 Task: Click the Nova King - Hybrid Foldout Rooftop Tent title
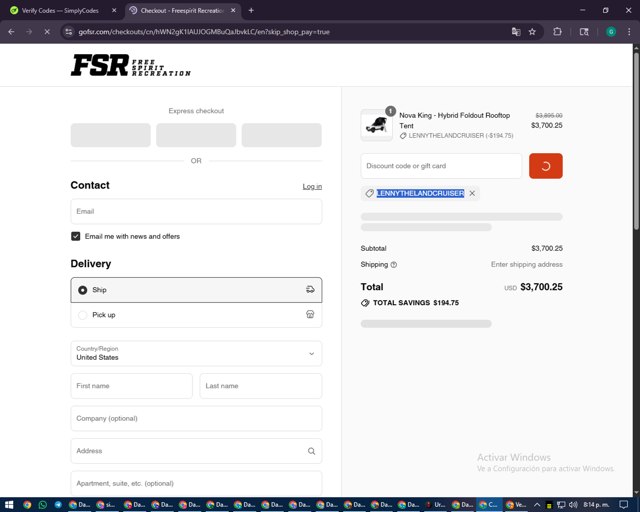pos(455,120)
